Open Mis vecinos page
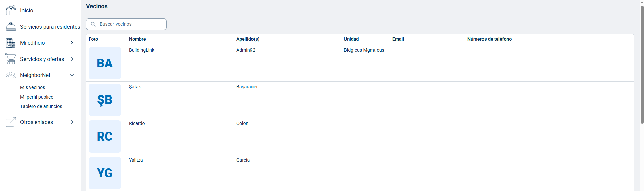 (33, 87)
